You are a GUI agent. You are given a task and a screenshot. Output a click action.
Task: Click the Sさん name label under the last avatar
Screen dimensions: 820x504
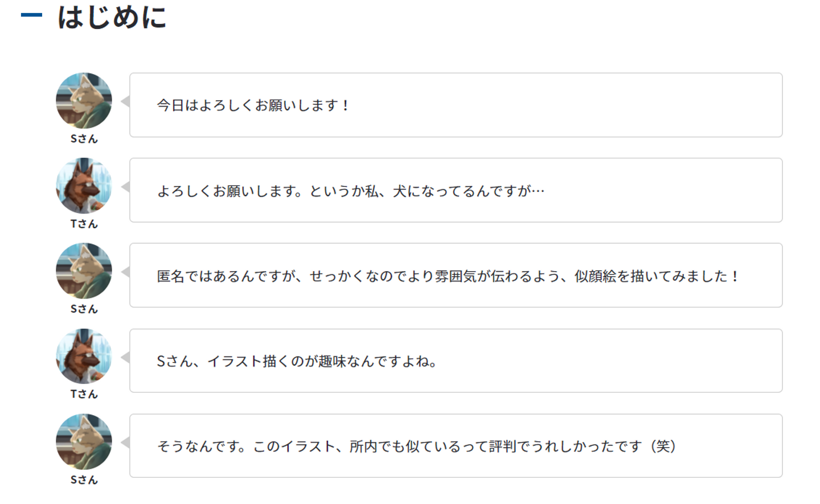(x=84, y=480)
